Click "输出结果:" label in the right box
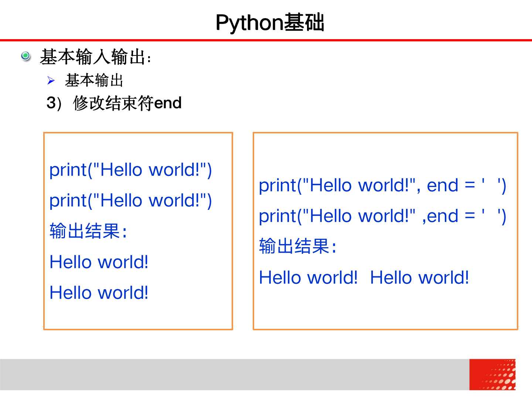532x399 pixels. [298, 246]
